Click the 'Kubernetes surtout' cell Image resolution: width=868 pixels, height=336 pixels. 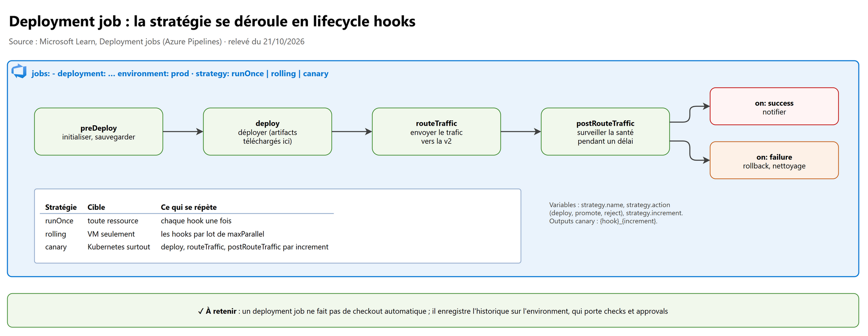tap(119, 247)
